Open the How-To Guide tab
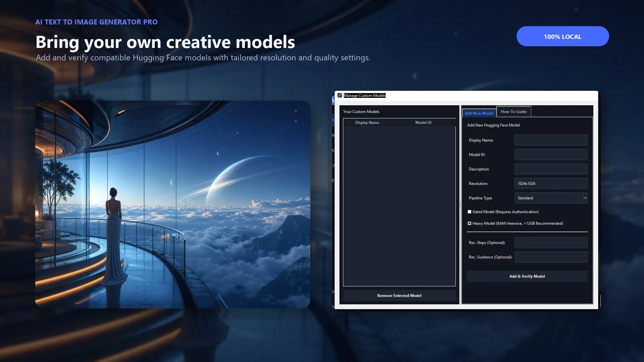The image size is (644, 362). 514,112
